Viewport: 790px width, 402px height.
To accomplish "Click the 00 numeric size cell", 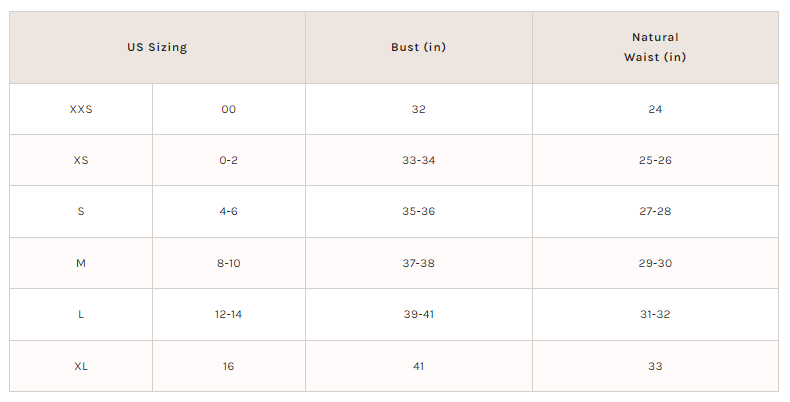I will (229, 109).
